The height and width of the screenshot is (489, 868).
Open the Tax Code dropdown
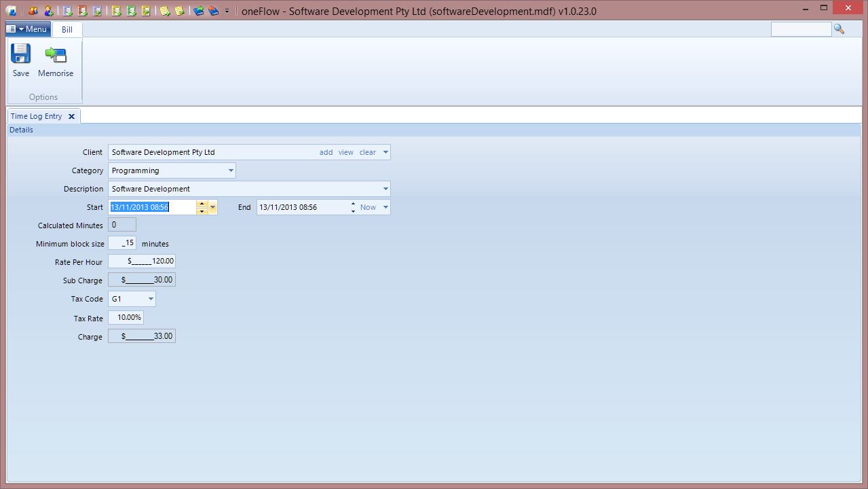tap(151, 299)
